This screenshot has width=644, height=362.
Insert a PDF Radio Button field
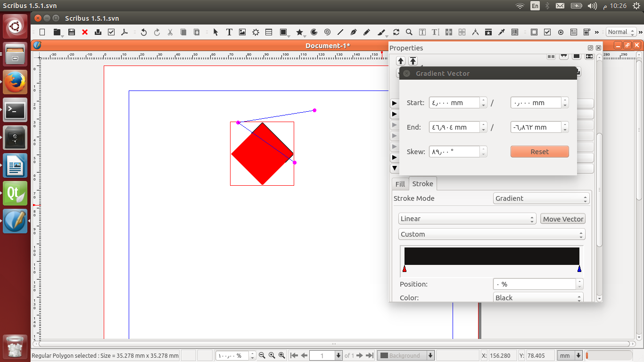click(x=561, y=32)
